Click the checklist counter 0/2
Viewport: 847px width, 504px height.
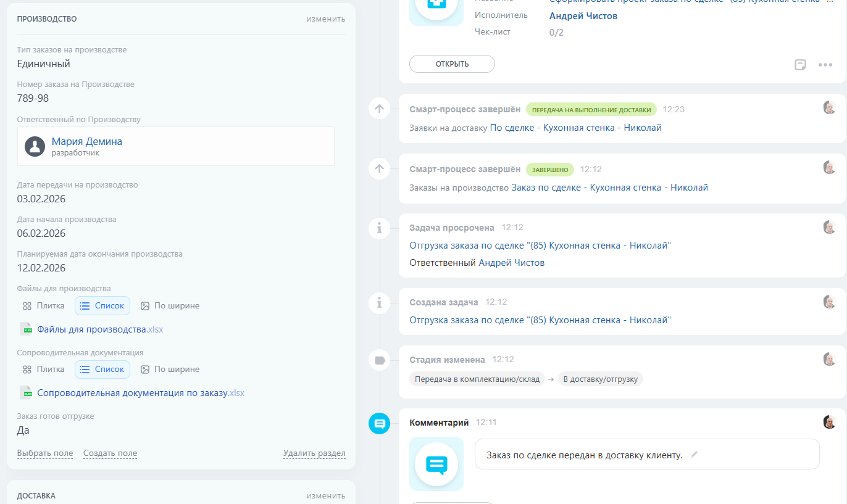point(556,32)
